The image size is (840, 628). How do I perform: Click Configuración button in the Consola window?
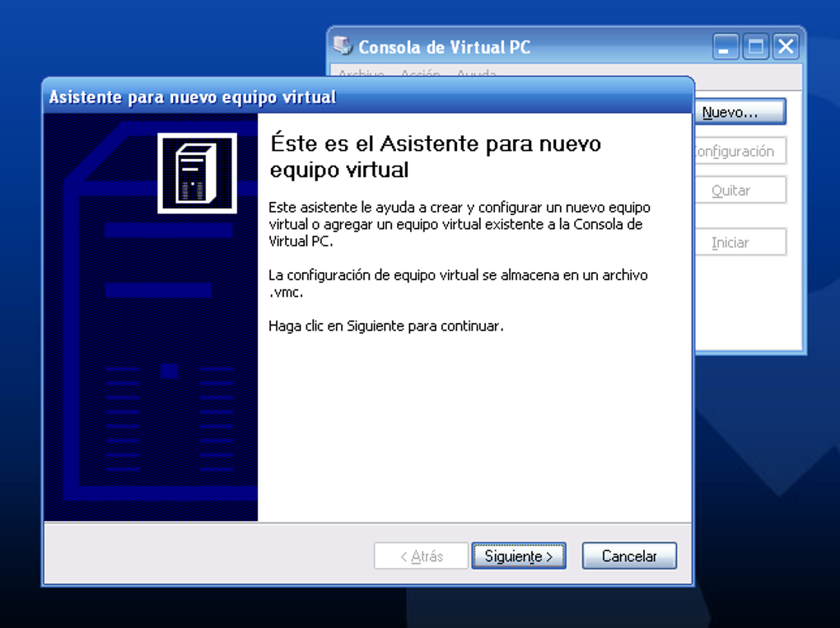click(740, 151)
